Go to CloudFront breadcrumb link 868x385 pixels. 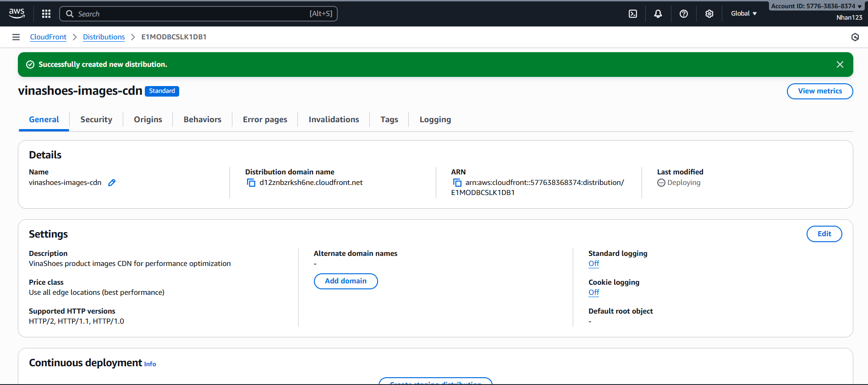click(48, 37)
